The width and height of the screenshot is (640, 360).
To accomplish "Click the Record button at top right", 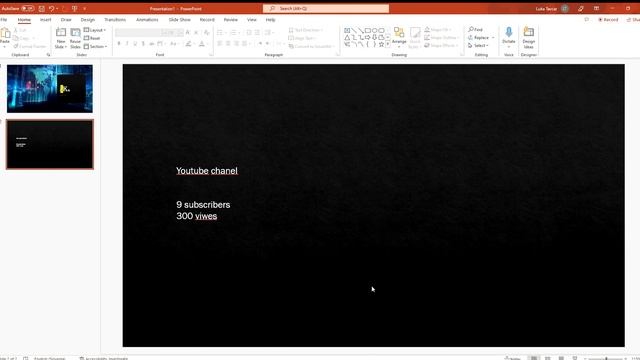I will [x=608, y=20].
